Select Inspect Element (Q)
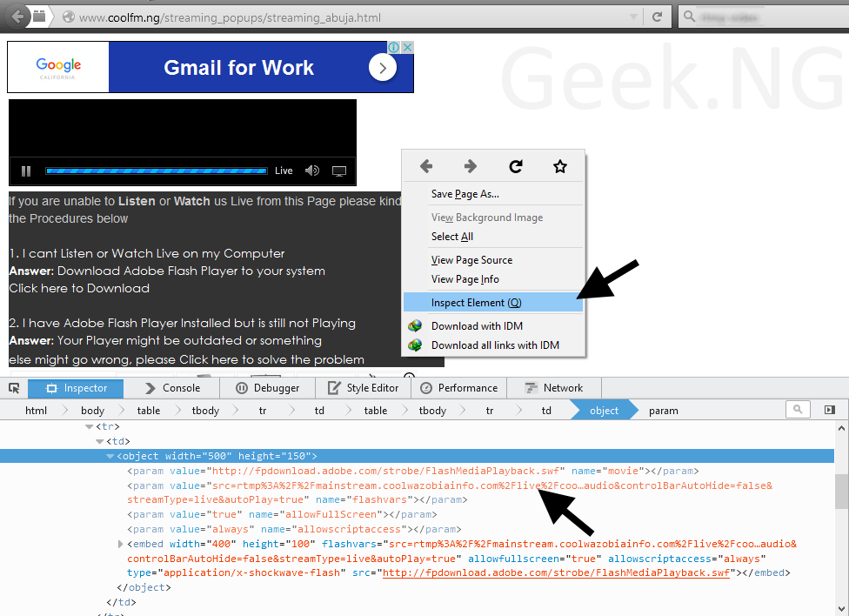849x616 pixels. (x=493, y=302)
